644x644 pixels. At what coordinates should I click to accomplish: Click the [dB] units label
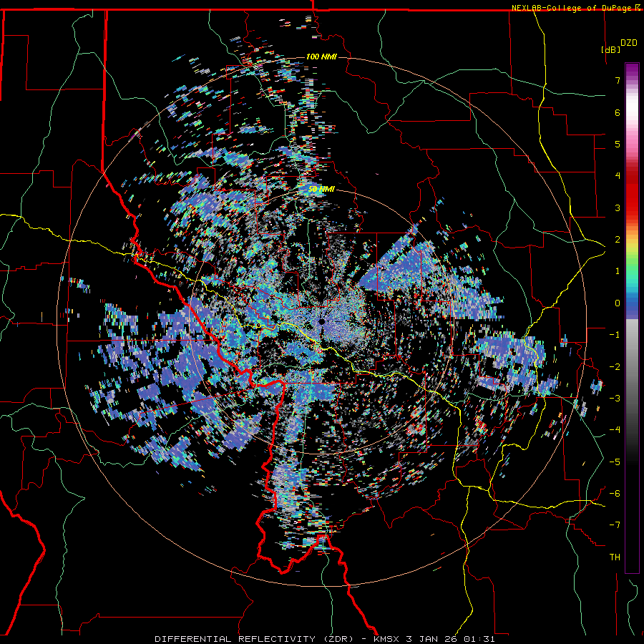610,49
